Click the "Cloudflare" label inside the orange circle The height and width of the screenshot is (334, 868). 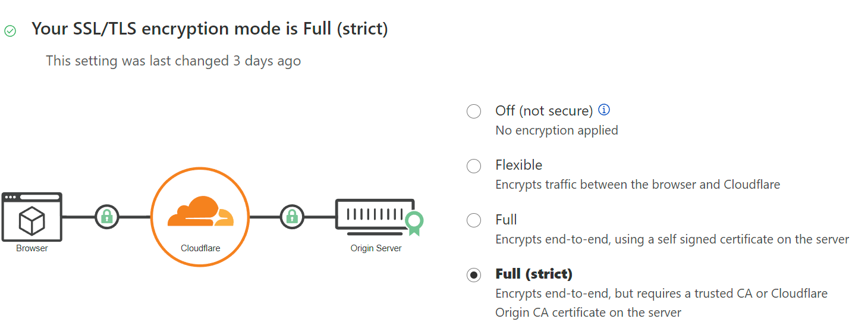pyautogui.click(x=200, y=248)
